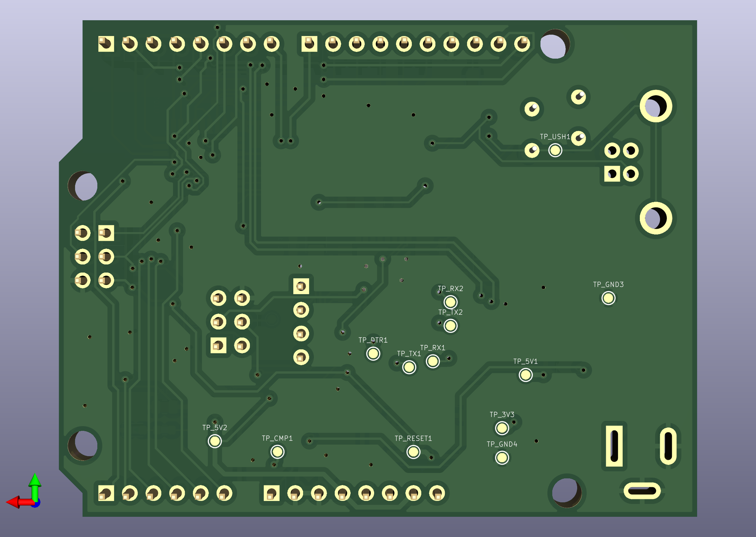Click the test pad below TP_TX2 label
This screenshot has width=756, height=537.
(451, 326)
